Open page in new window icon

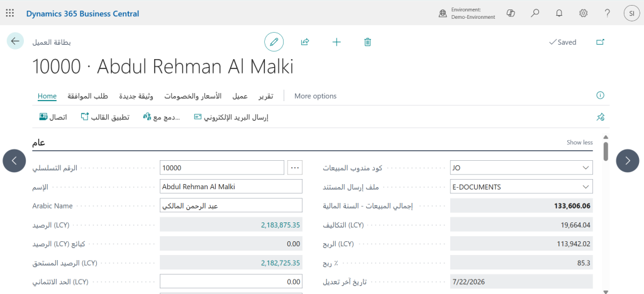click(600, 42)
